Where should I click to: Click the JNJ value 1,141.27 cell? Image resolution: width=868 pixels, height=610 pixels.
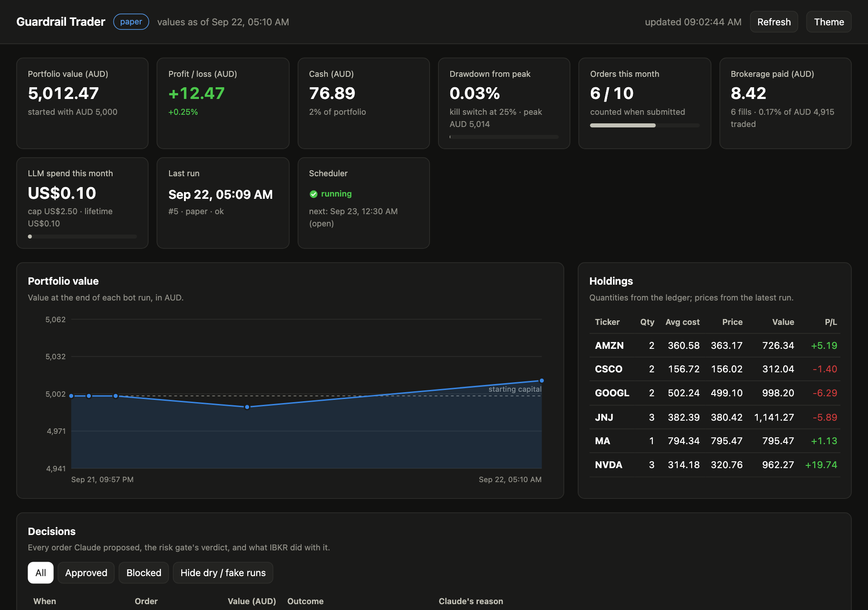click(x=774, y=418)
